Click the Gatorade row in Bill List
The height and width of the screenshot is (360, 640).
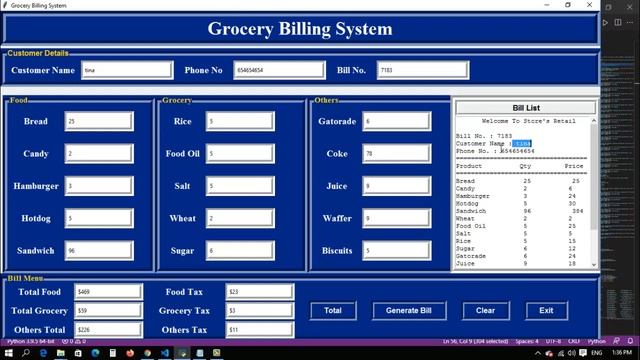516,256
